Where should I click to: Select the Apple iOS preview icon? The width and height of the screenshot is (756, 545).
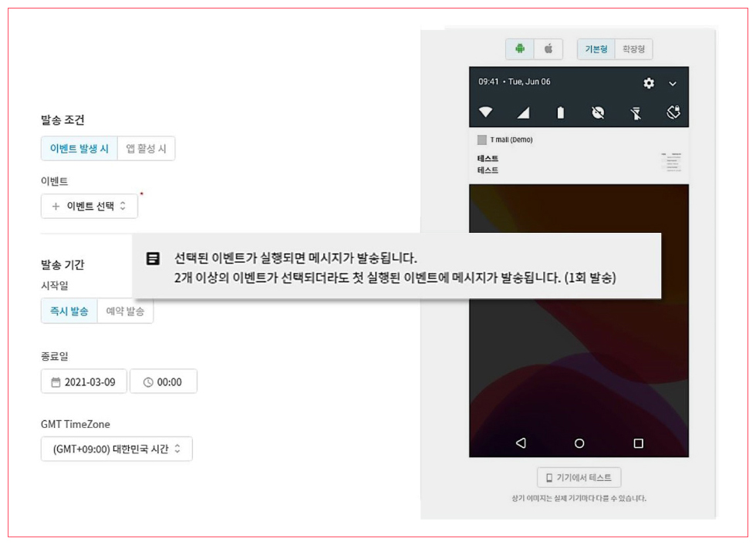548,49
